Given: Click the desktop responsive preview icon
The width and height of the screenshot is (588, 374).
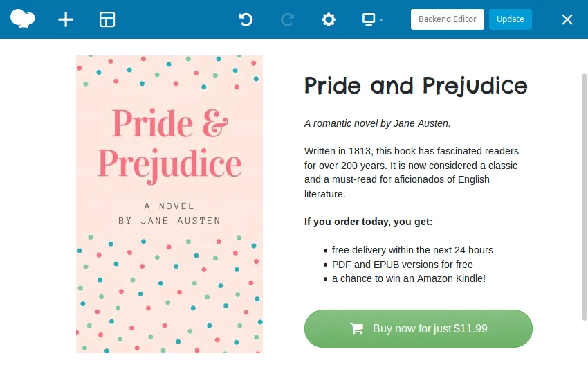Looking at the screenshot, I should pyautogui.click(x=369, y=19).
